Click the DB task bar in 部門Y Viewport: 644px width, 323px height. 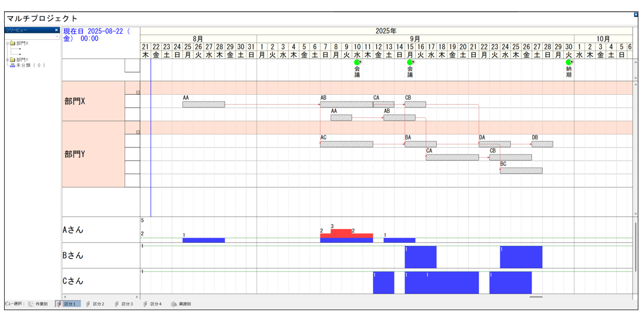(542, 144)
